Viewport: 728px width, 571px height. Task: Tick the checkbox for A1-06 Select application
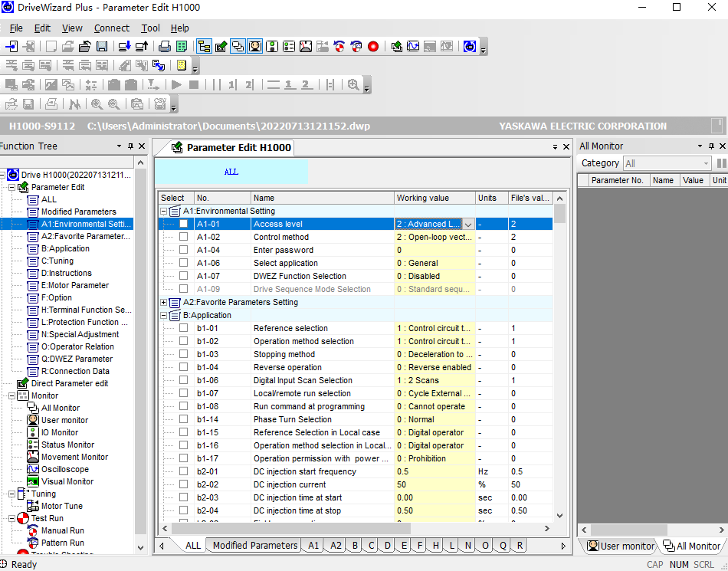(x=184, y=263)
